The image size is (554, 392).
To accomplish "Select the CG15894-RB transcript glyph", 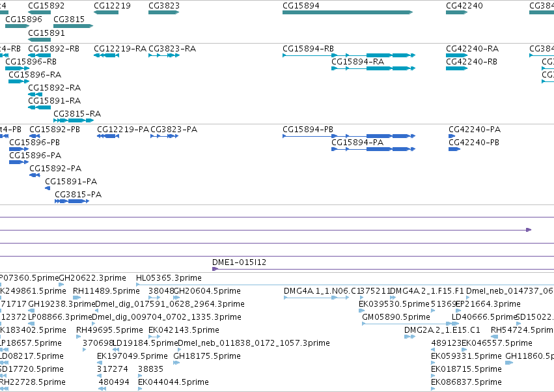I will tap(349, 55).
